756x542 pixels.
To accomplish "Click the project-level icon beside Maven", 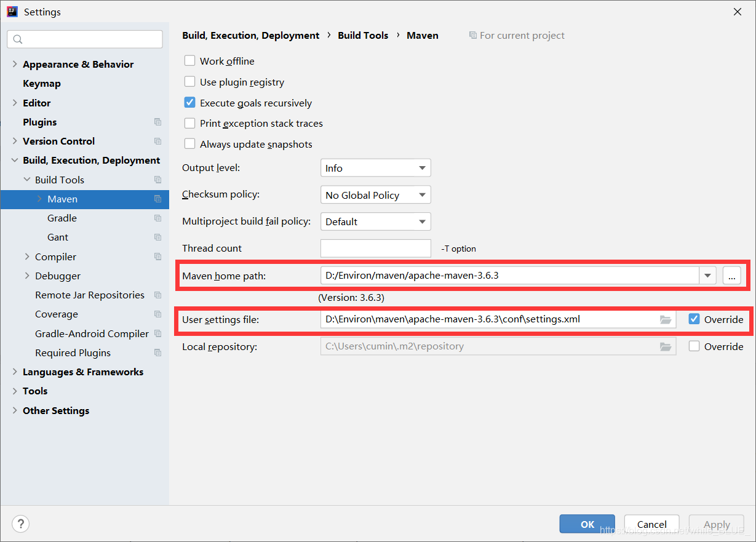I will click(158, 199).
